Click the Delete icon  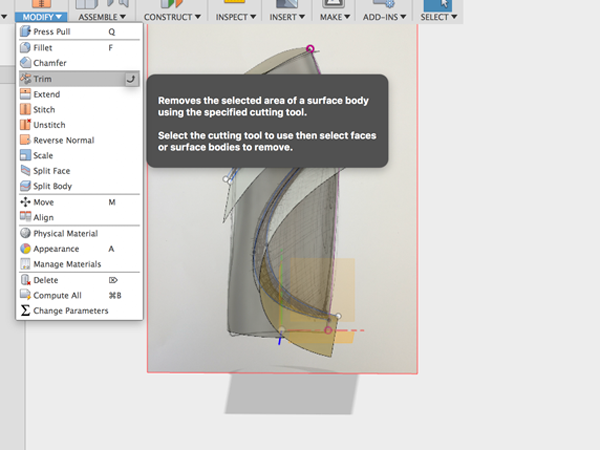(25, 280)
